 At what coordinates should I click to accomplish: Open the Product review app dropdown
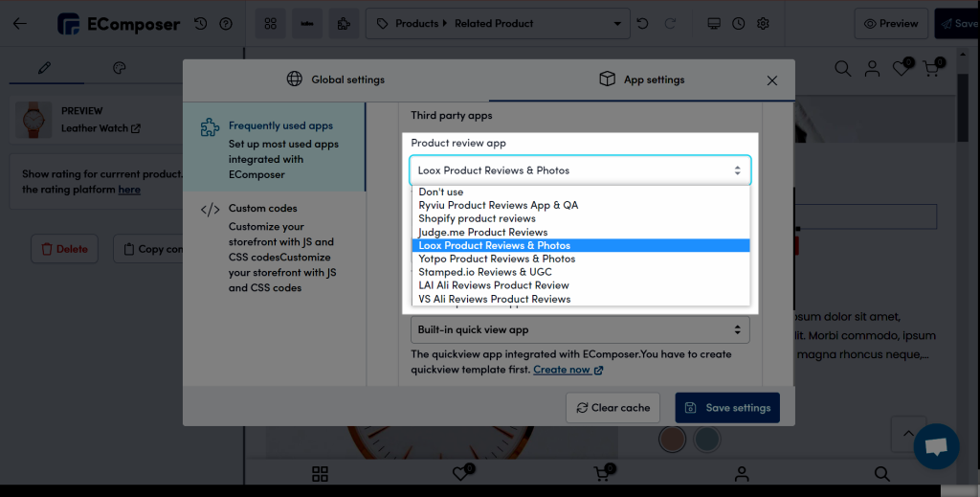(580, 170)
